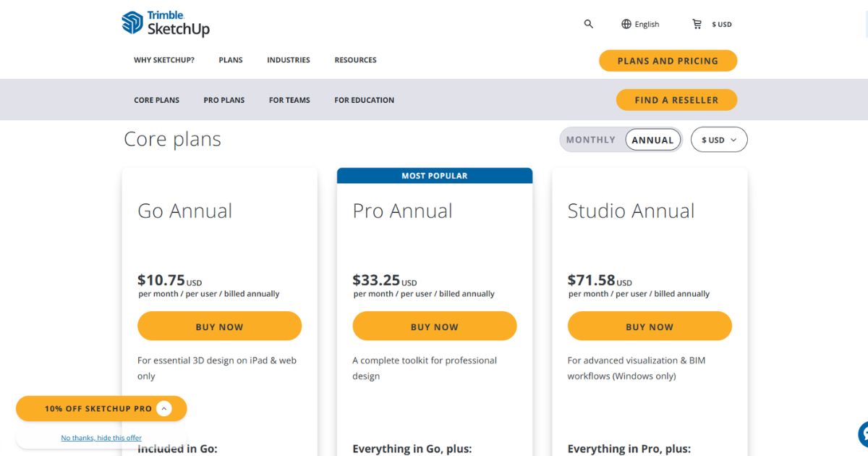
Task: Go to the For Education tab
Action: point(364,100)
